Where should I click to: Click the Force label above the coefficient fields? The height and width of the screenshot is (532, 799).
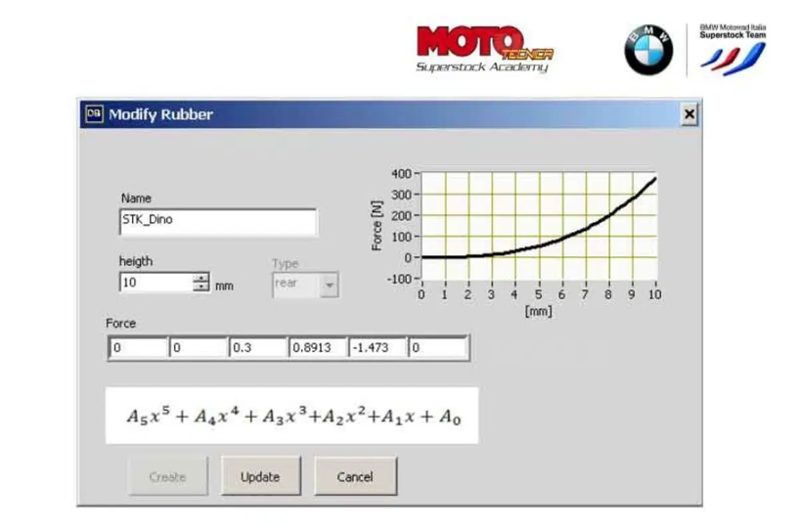click(x=121, y=324)
